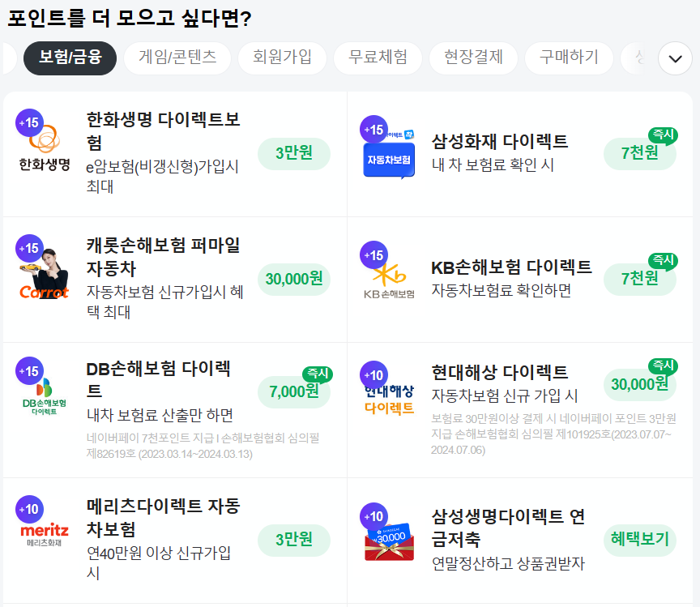Go to the 구매하기 tab
700x607 pixels.
coord(569,58)
